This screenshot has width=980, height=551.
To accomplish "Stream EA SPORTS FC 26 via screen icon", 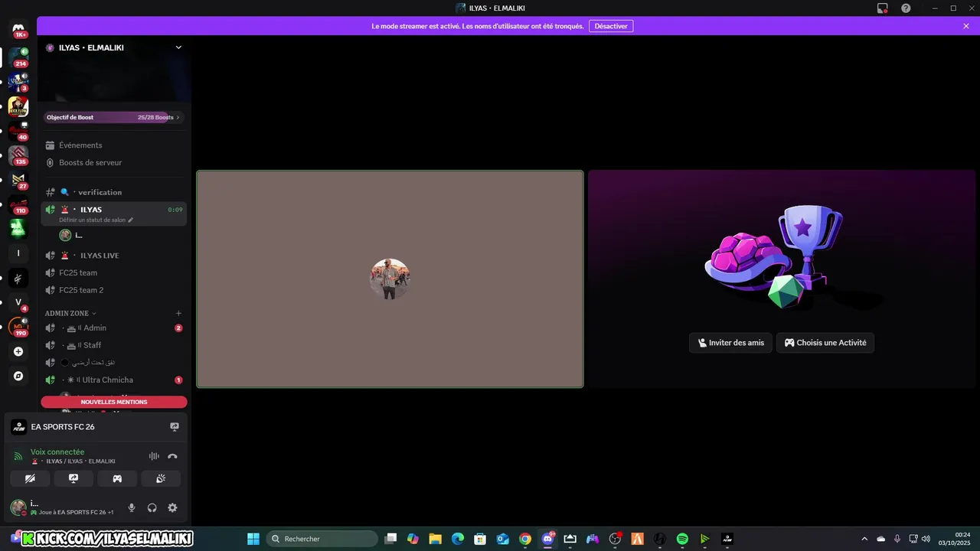I will tap(175, 427).
